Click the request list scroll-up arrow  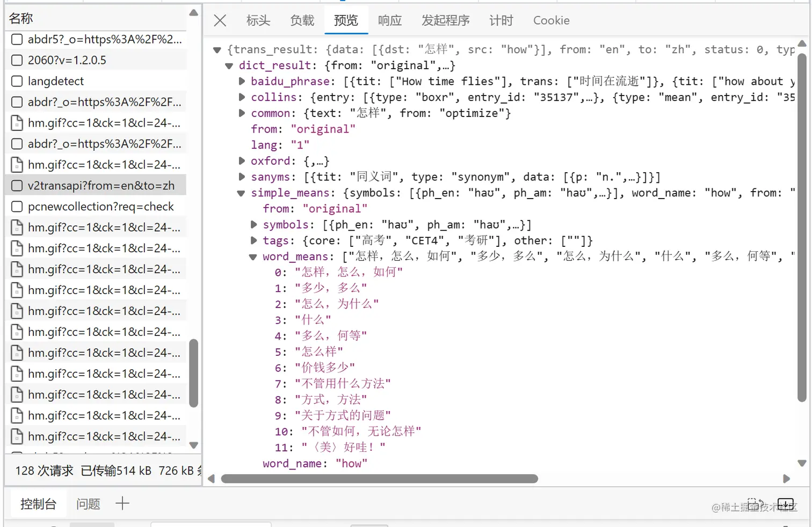tap(194, 13)
